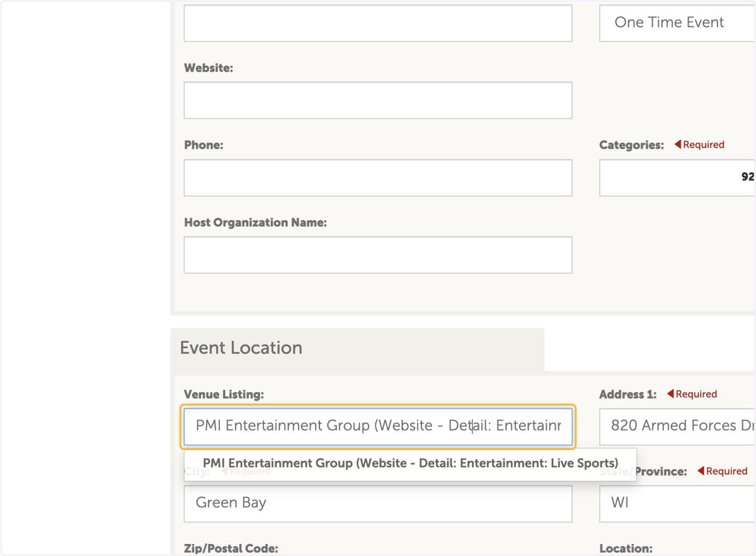
Task: Open the One Time Event dropdown
Action: [x=677, y=23]
